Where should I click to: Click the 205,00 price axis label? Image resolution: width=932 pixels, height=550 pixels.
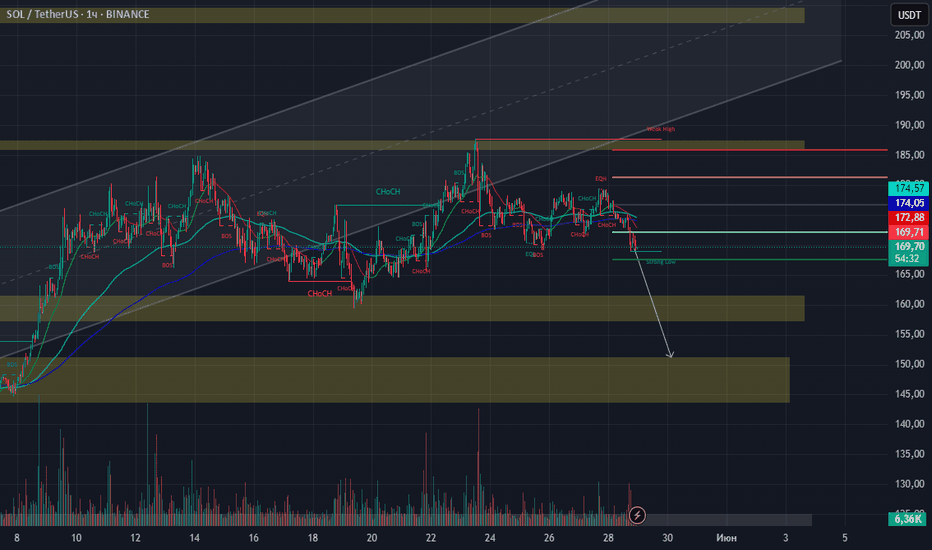[x=909, y=35]
